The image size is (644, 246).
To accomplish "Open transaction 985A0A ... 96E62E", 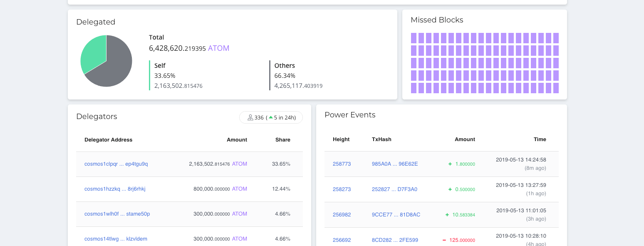I will pos(394,164).
